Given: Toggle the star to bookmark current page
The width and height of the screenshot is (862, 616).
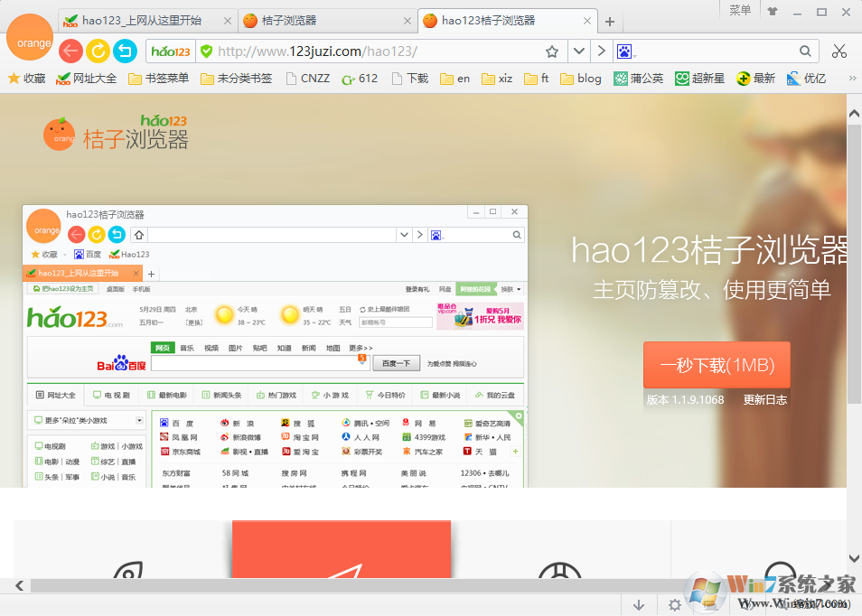Looking at the screenshot, I should pyautogui.click(x=552, y=51).
